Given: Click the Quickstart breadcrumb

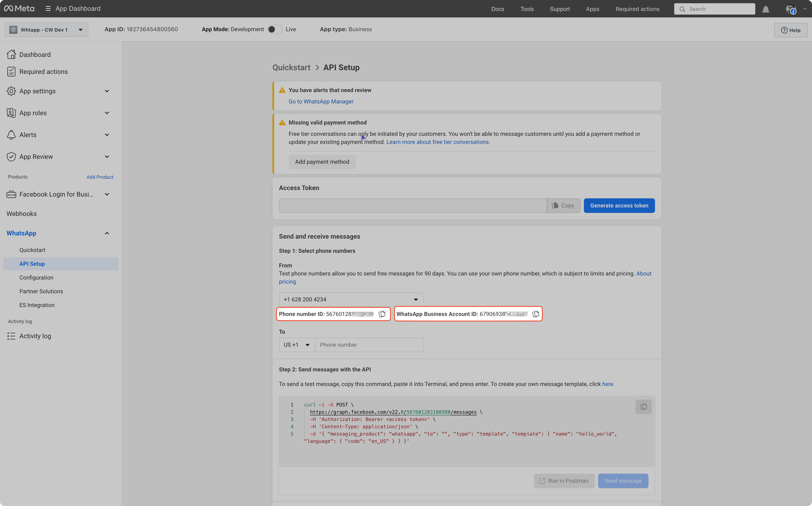Looking at the screenshot, I should coord(291,68).
